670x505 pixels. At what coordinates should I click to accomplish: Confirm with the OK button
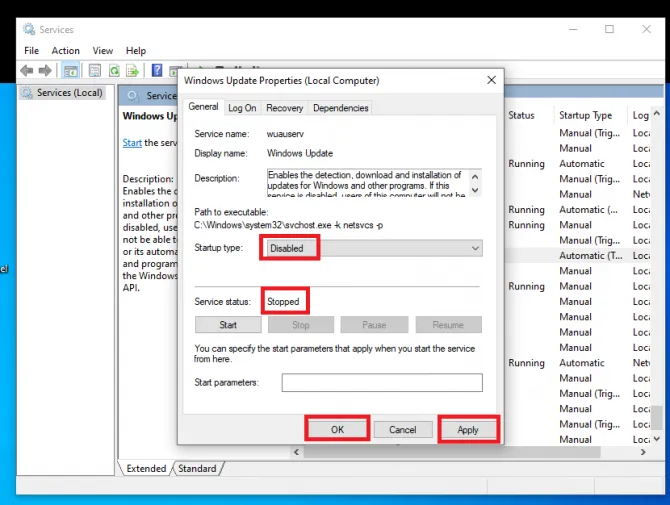(x=337, y=430)
